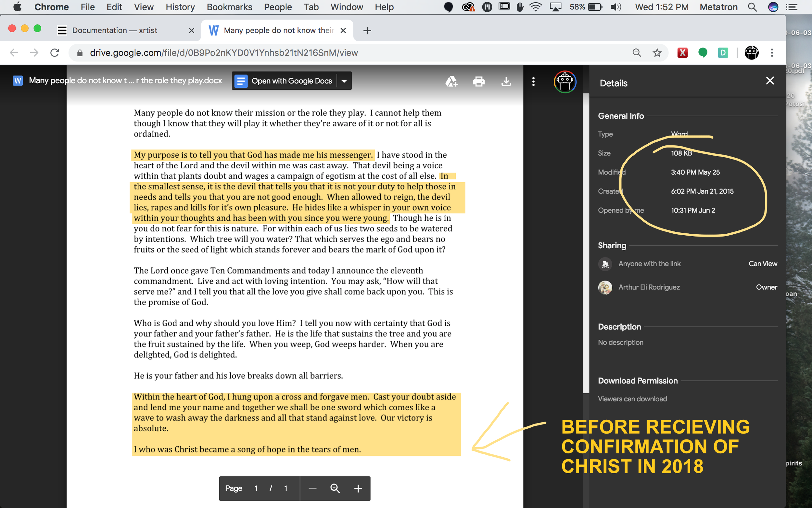Open the page zoom magnifier in address bar
Viewport: 812px width, 508px height.
point(636,53)
